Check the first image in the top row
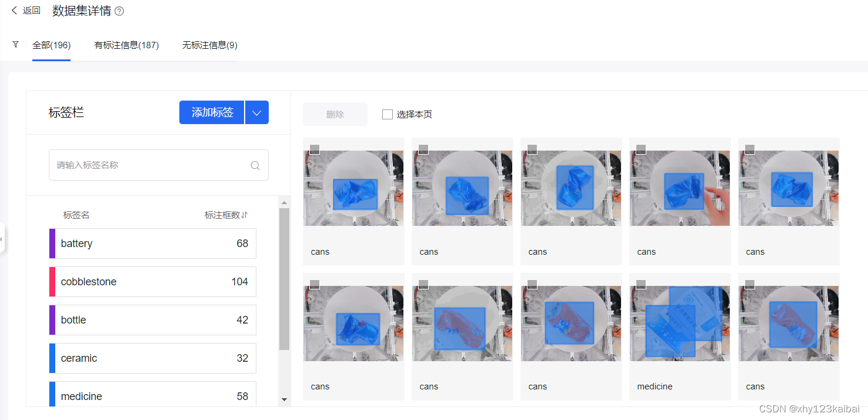This screenshot has height=420, width=868. click(315, 149)
